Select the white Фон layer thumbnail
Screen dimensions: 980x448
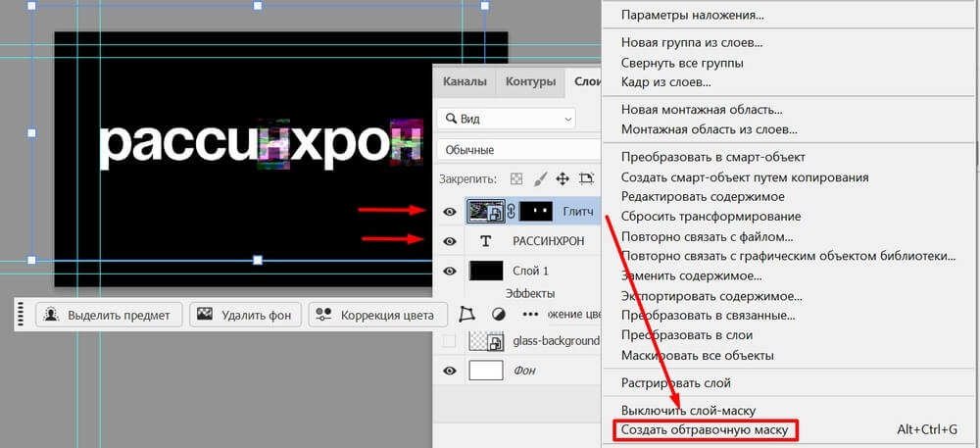486,371
